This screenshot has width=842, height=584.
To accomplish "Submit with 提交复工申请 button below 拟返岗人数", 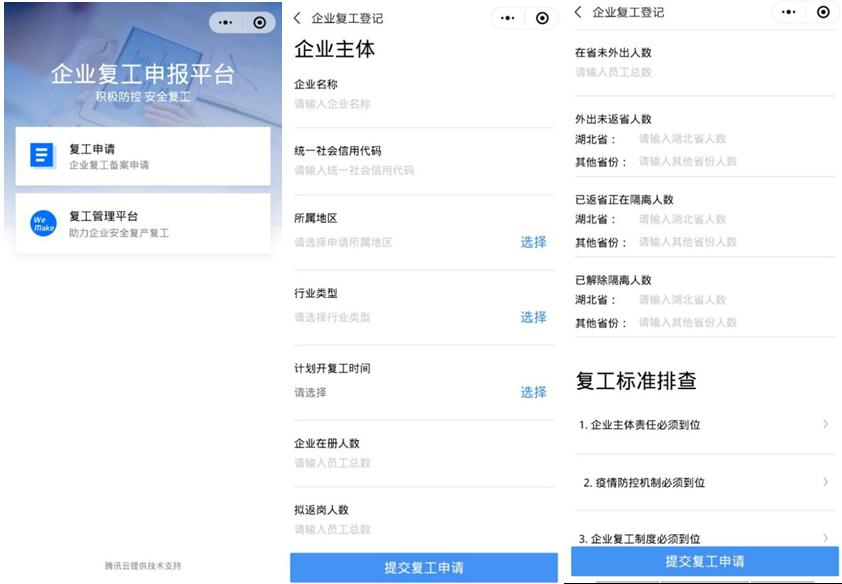I will [x=424, y=567].
